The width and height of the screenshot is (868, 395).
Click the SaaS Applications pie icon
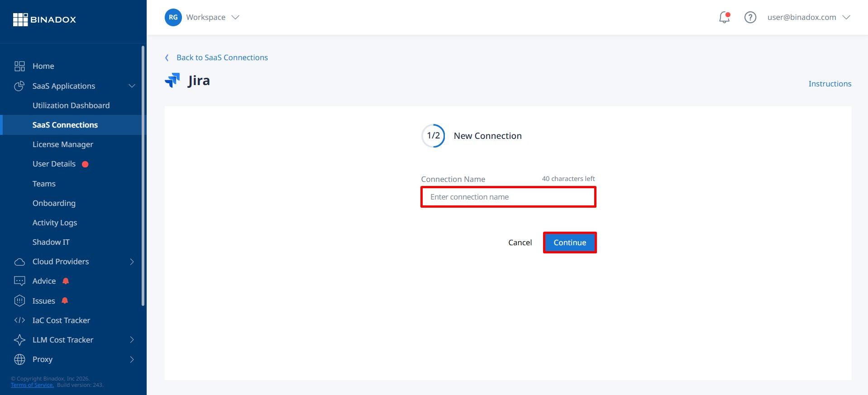pyautogui.click(x=19, y=86)
